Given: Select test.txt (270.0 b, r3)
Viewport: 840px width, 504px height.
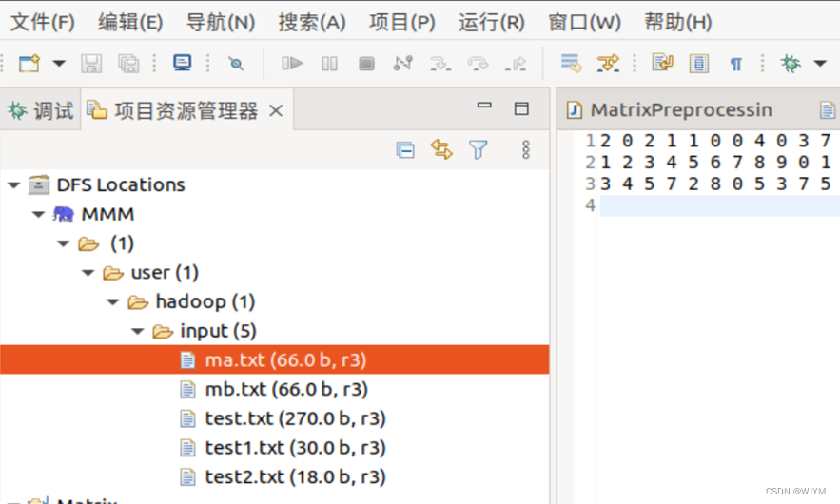Looking at the screenshot, I should tap(295, 418).
